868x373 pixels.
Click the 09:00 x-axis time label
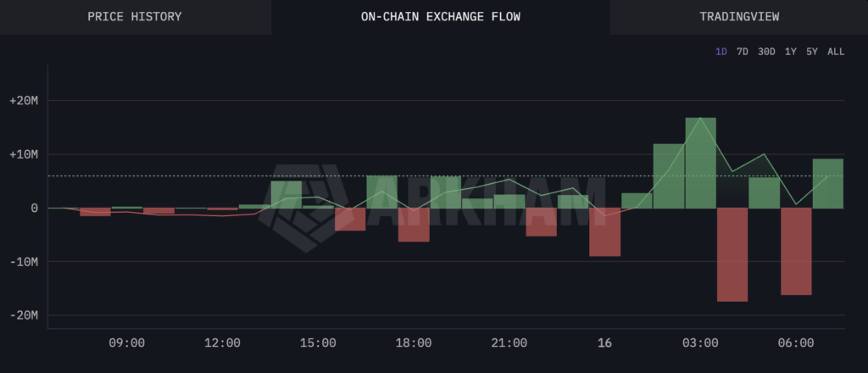(x=126, y=343)
